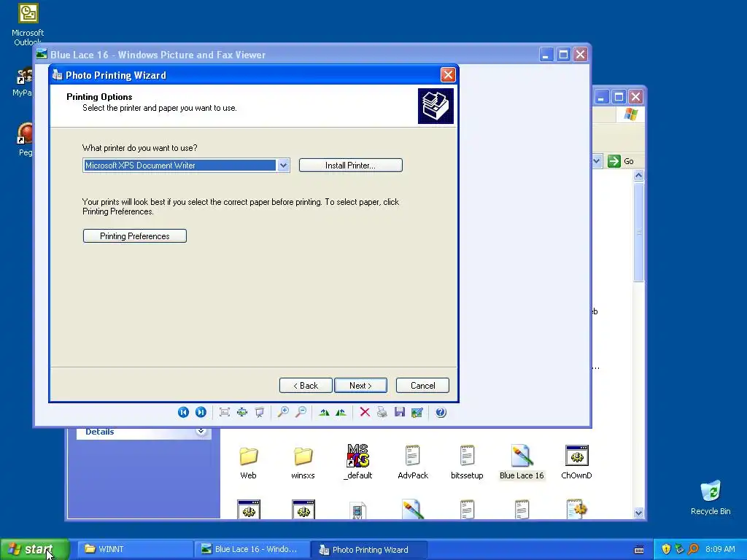Click Next in the wizard

(x=360, y=386)
